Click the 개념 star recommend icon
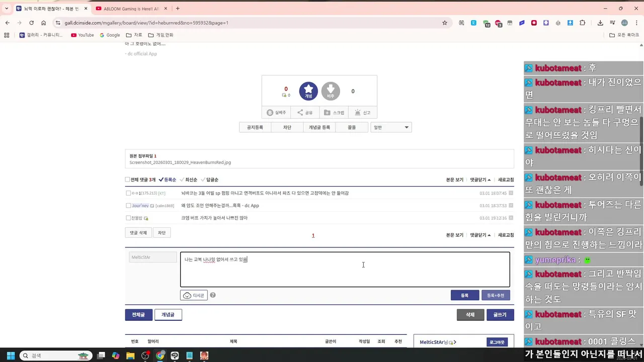 pos(308,91)
